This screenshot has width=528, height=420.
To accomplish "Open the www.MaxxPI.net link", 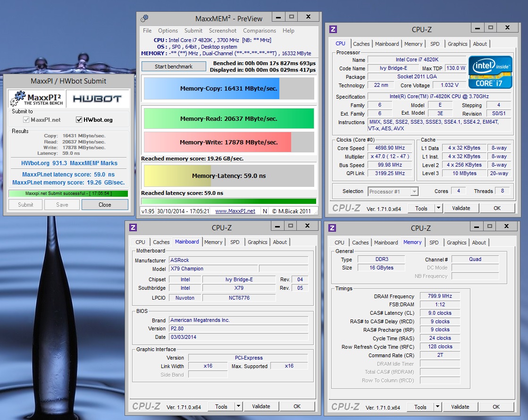I will (235, 211).
